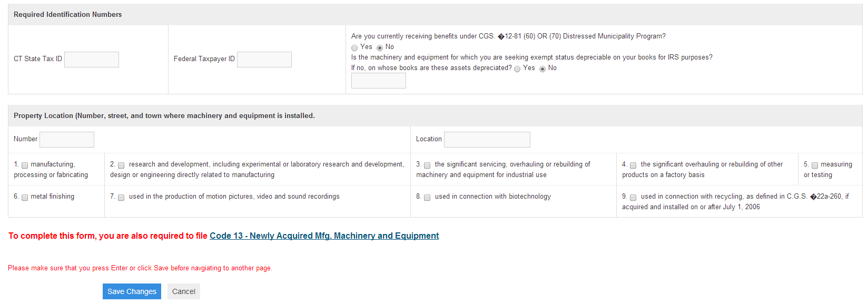Viewport: 868px width, 303px height.
Task: Open Code 13 Newly Acquired Mfg. Machinery link
Action: click(x=324, y=236)
